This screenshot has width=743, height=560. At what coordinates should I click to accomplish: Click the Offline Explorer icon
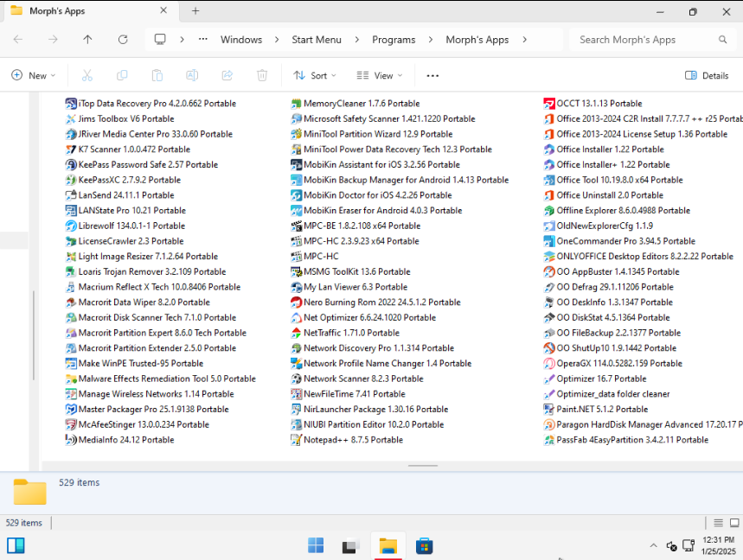point(549,210)
